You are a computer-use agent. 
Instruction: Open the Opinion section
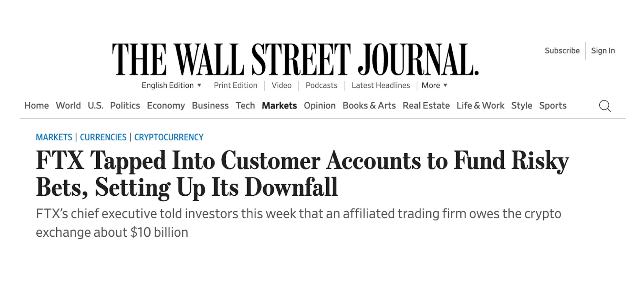point(320,106)
